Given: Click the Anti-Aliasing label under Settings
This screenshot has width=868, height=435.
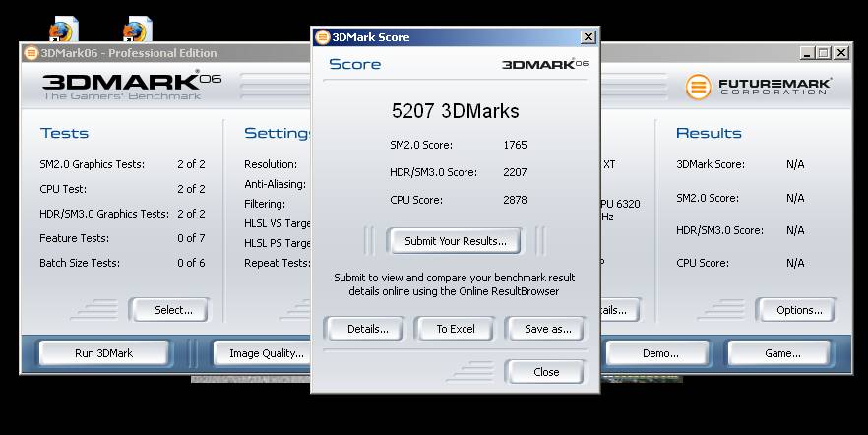Looking at the screenshot, I should tap(275, 184).
